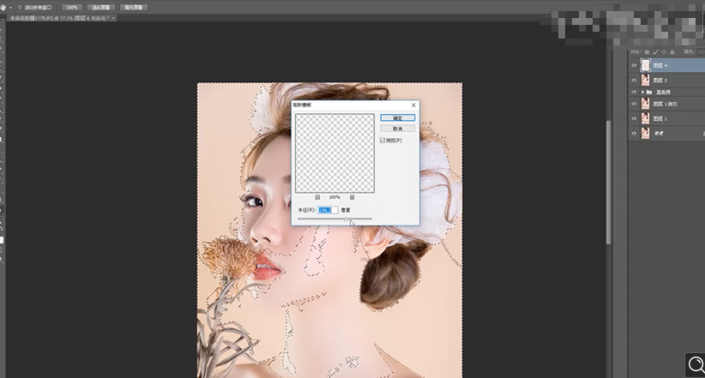Screen dimensions: 705x378
Task: Click the 适合屏幕 fit screen button
Action: click(101, 8)
